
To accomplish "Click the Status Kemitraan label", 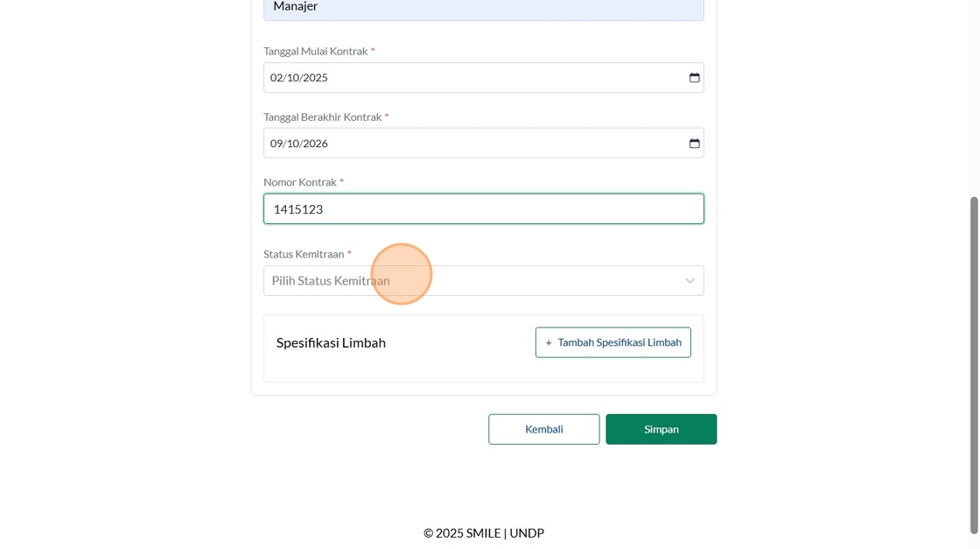I will coord(304,254).
